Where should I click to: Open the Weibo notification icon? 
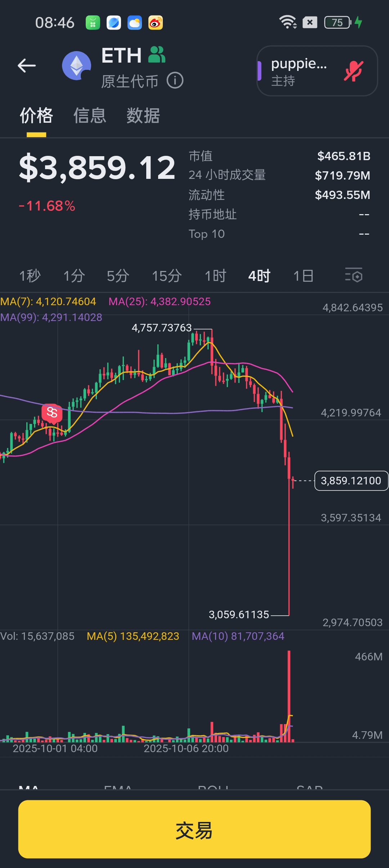click(x=156, y=23)
